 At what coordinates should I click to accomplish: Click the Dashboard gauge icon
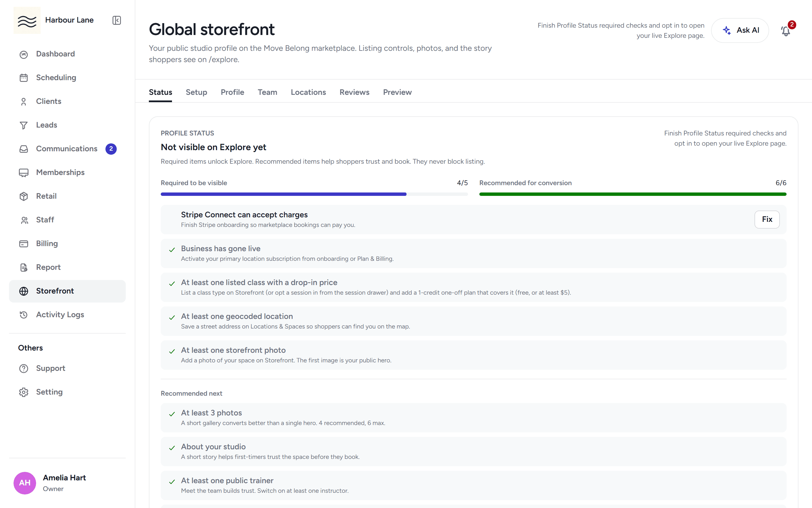(x=23, y=54)
